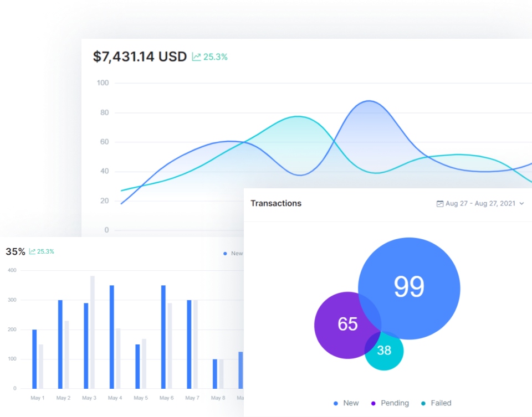Image resolution: width=532 pixels, height=417 pixels.
Task: Click the purple Pending legend dot
Action: tap(373, 404)
